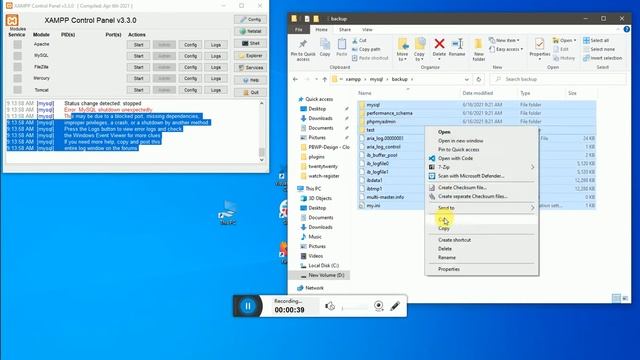The image size is (640, 360).
Task: Choose Properties in context menu
Action: (482, 269)
